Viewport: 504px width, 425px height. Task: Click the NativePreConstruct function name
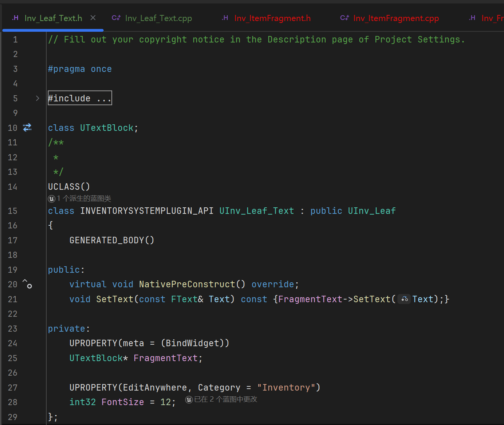[x=187, y=284]
